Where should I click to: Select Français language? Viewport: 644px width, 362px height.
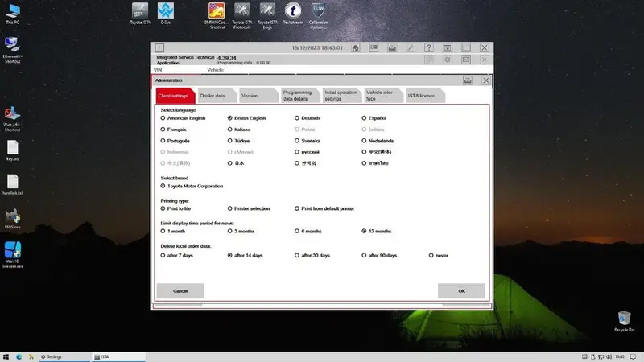pos(163,130)
